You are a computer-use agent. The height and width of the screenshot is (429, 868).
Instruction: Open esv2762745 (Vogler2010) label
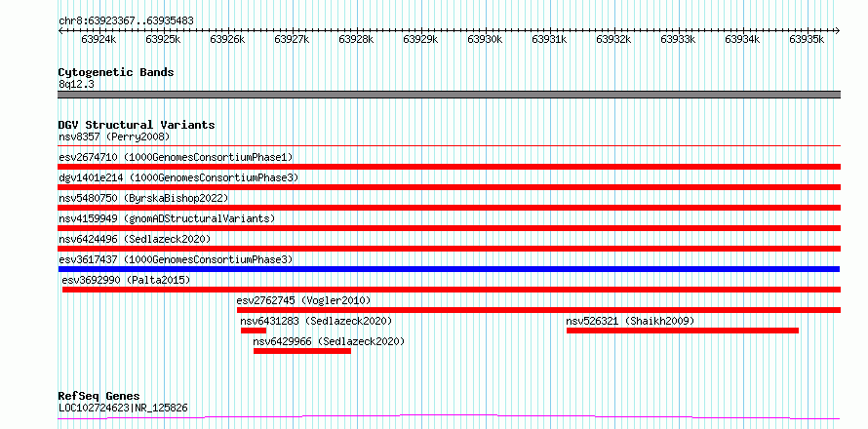303,300
